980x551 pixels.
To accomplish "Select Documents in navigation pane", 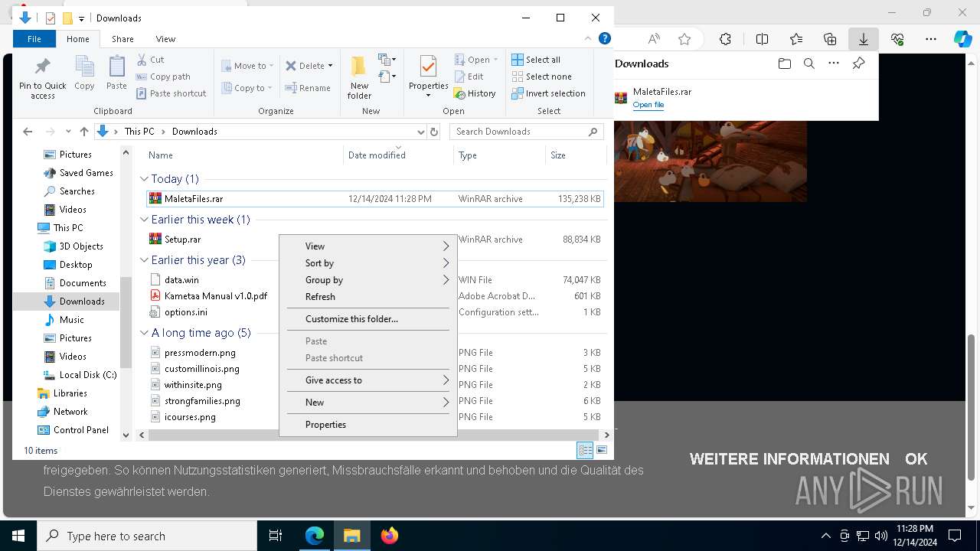I will point(83,283).
